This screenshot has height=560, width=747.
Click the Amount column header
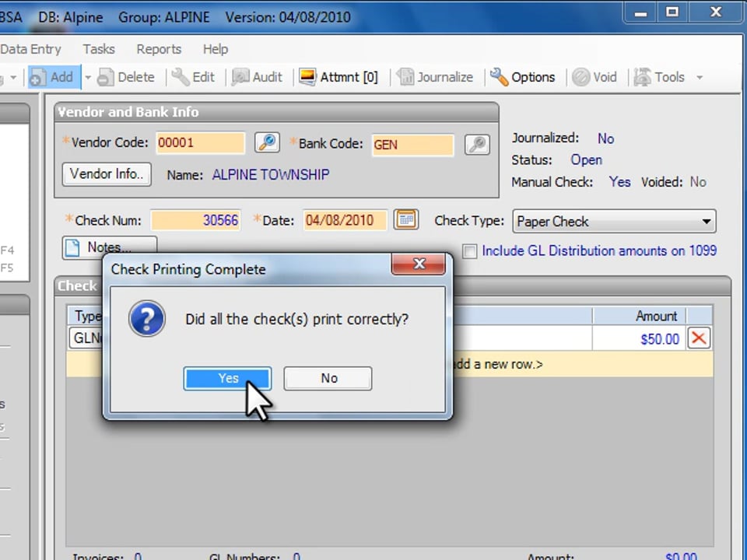[x=639, y=316]
